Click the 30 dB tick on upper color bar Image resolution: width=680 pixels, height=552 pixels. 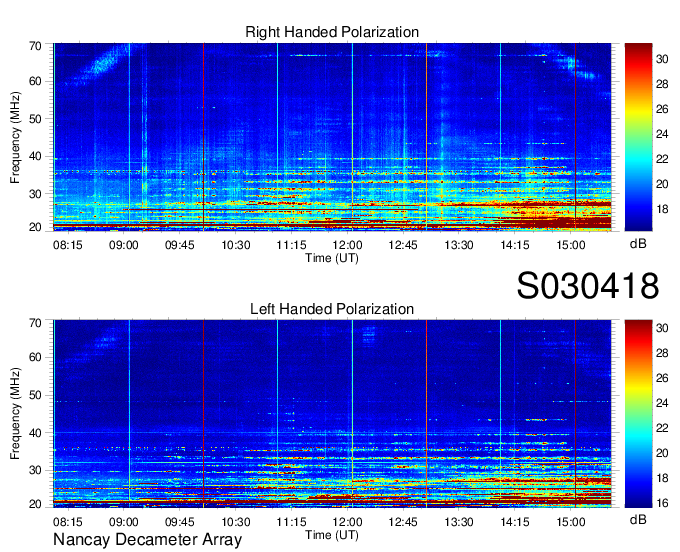point(662,59)
